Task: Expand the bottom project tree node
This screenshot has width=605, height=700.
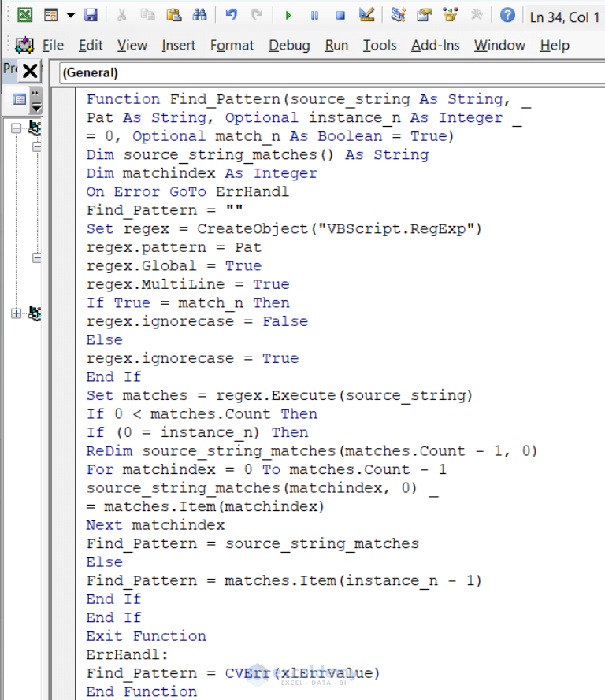Action: click(x=16, y=313)
